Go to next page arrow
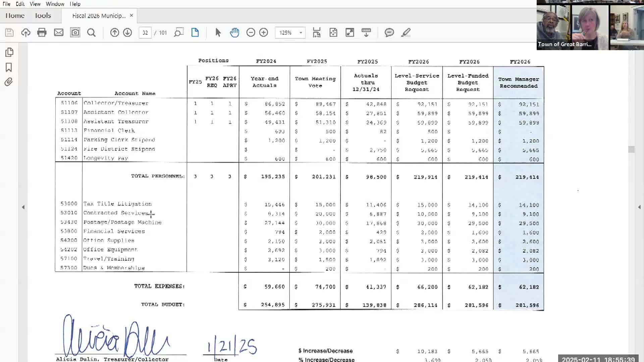 [x=127, y=33]
